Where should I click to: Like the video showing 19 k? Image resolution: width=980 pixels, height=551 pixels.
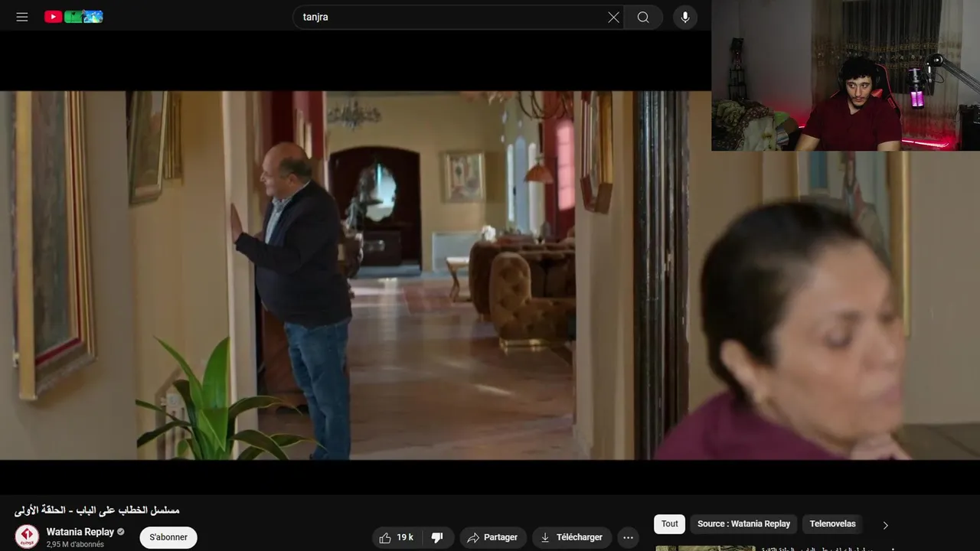tap(397, 537)
